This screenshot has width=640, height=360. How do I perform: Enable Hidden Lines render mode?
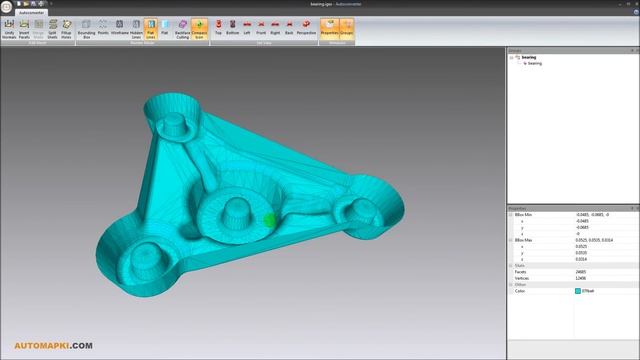point(136,29)
